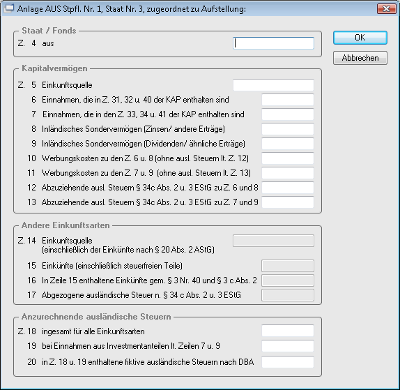Confirm the dialog with OK
The height and width of the screenshot is (390, 400).
point(360,38)
